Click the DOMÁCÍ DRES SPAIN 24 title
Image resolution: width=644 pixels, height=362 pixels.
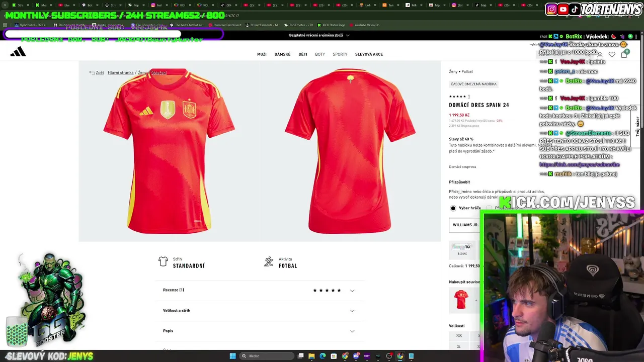(x=479, y=105)
